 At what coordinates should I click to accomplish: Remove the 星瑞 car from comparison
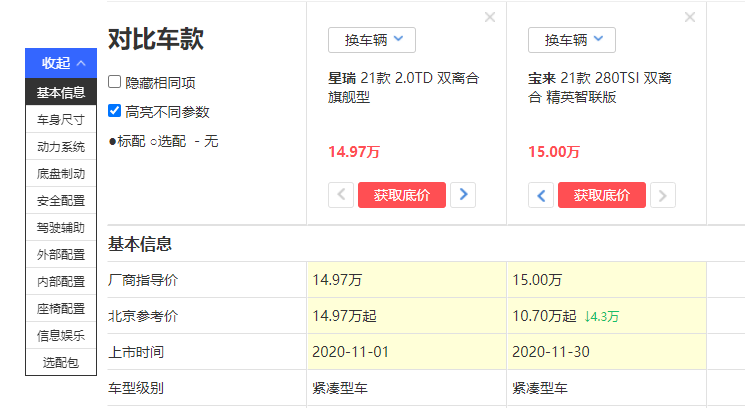coord(489,17)
